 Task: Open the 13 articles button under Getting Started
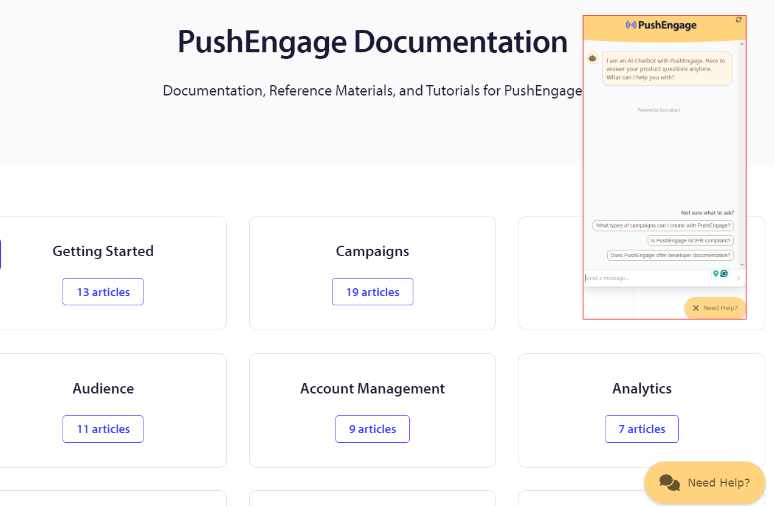point(103,292)
